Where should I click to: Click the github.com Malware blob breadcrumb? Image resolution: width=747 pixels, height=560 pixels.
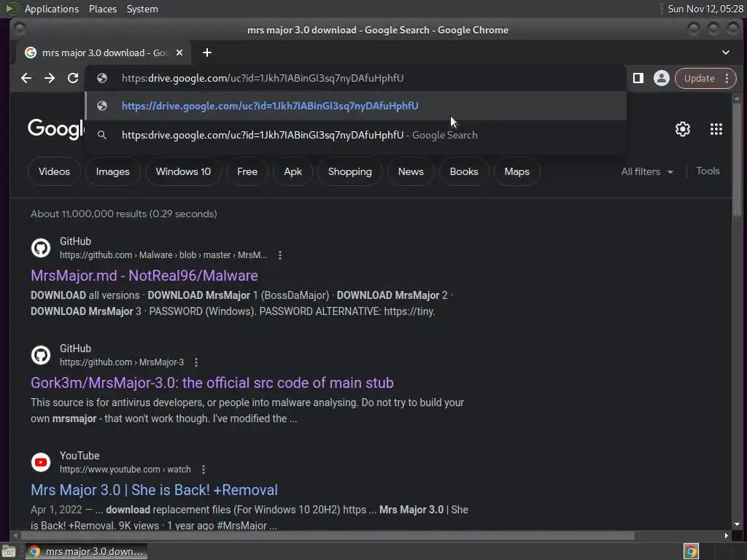pos(163,255)
